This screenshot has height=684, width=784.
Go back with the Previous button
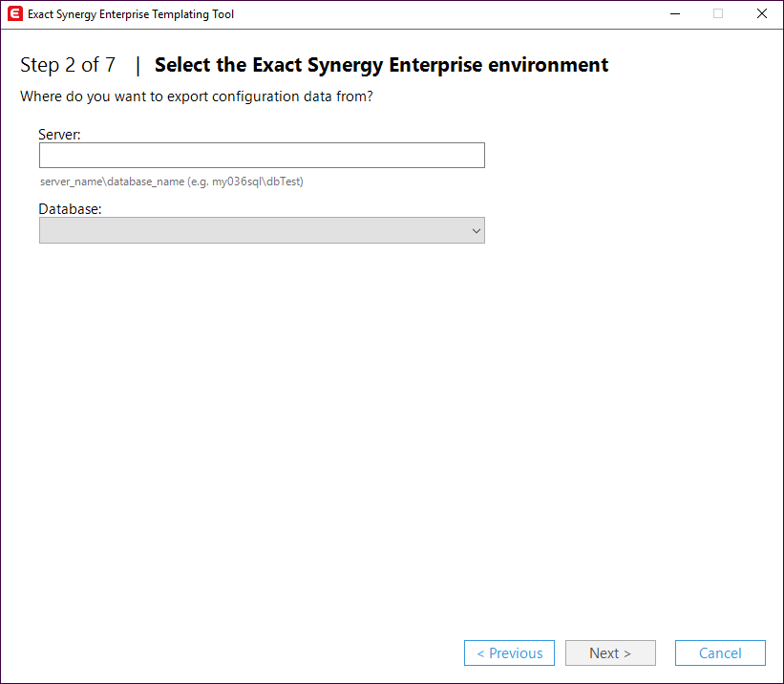tap(509, 653)
